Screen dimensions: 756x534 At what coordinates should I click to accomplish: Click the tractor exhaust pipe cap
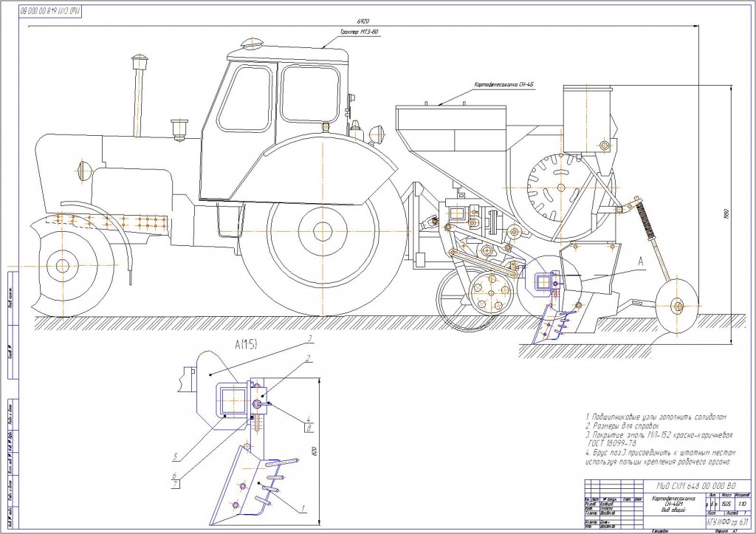(140, 62)
